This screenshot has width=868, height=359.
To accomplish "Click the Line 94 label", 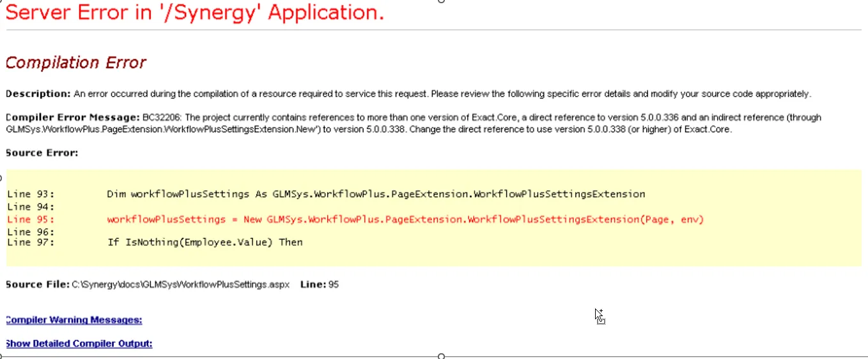I will click(31, 207).
